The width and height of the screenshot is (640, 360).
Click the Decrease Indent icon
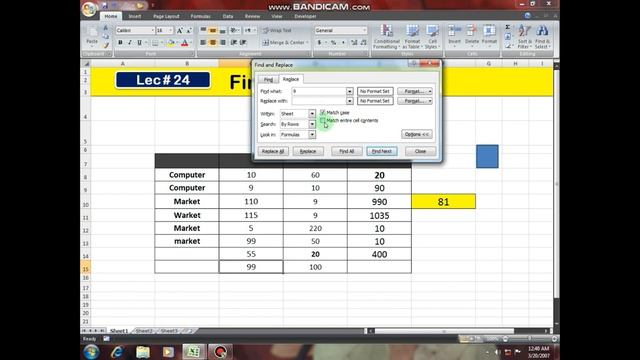(234, 42)
